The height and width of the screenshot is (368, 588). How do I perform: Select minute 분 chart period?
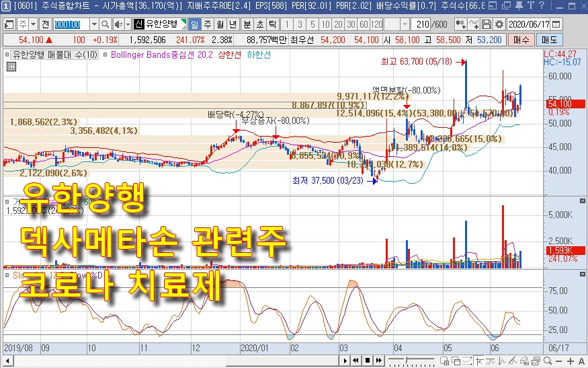click(247, 24)
